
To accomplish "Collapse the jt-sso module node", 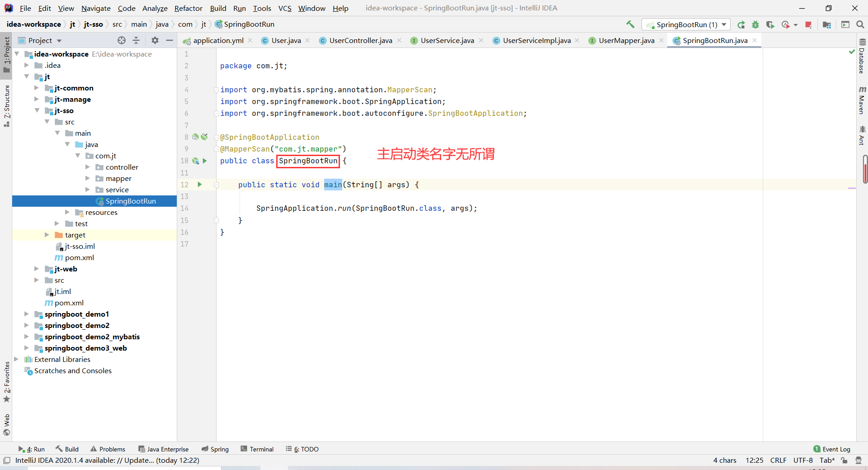I will (37, 110).
